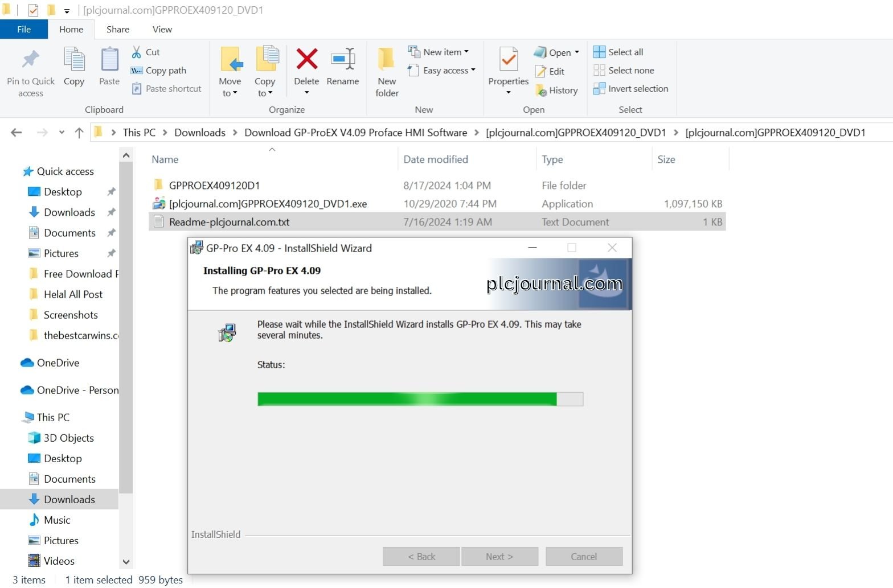Open Screenshots folder in navigation pane
This screenshot has width=893, height=588.
tap(64, 315)
